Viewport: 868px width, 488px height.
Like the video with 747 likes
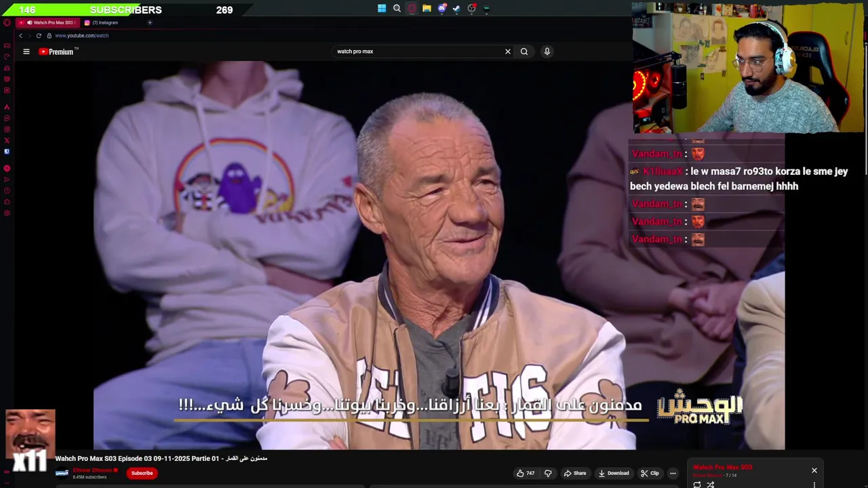526,473
